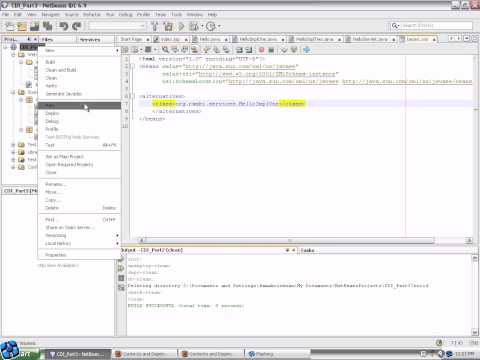
Task: Click the top icon in Output panel sidebar
Action: click(121, 259)
